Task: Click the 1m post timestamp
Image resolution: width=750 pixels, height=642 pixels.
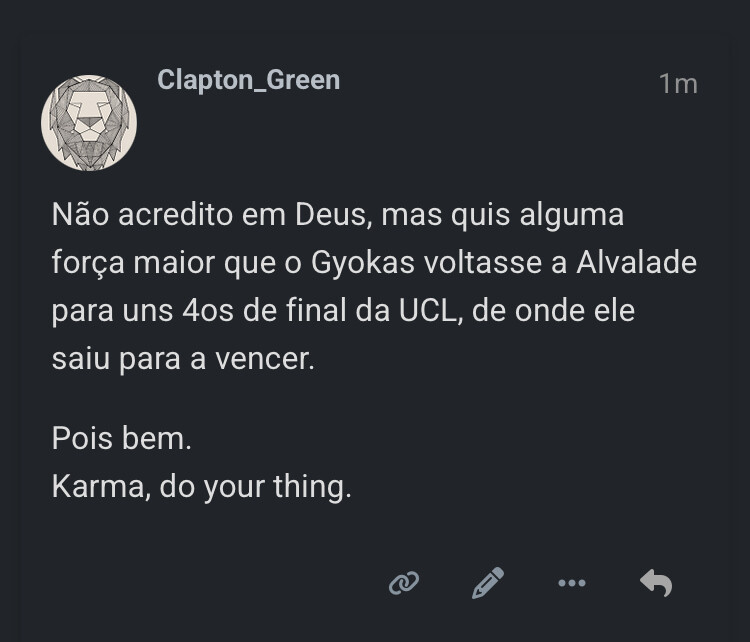Action: 677,85
